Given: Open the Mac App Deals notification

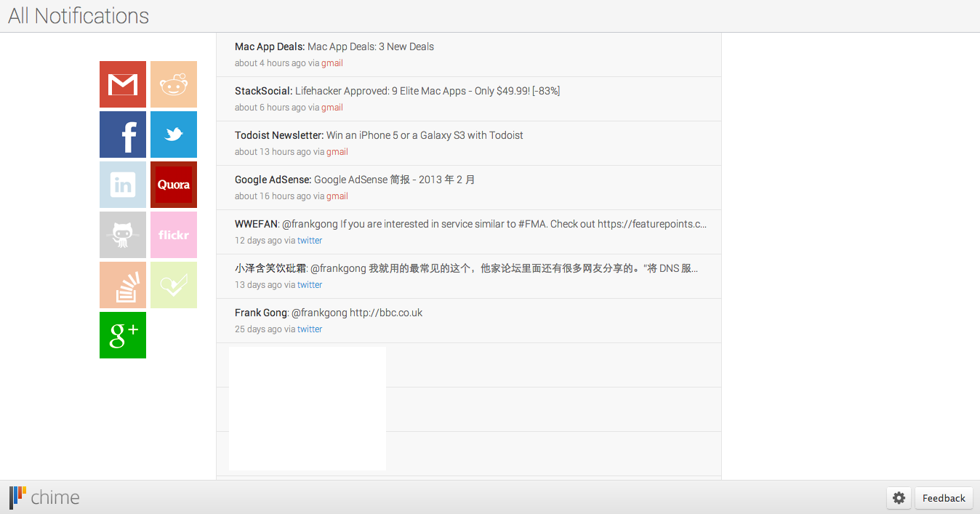Looking at the screenshot, I should pyautogui.click(x=469, y=55).
